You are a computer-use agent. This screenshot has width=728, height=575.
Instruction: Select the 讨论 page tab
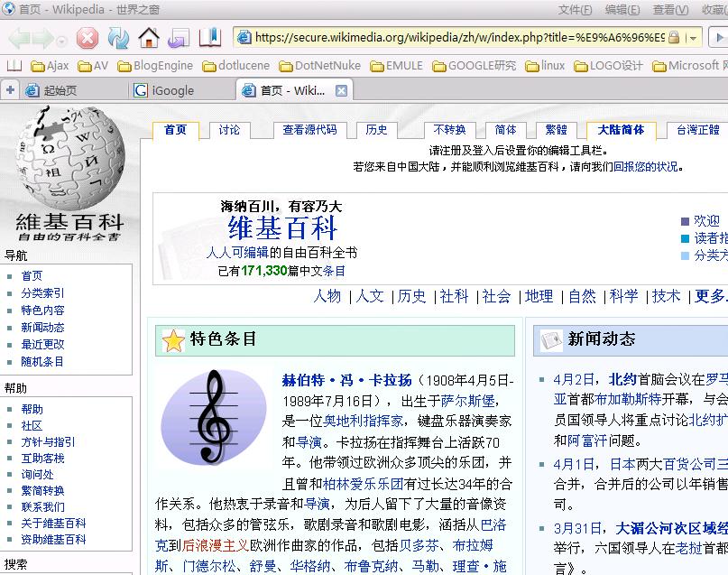[229, 130]
